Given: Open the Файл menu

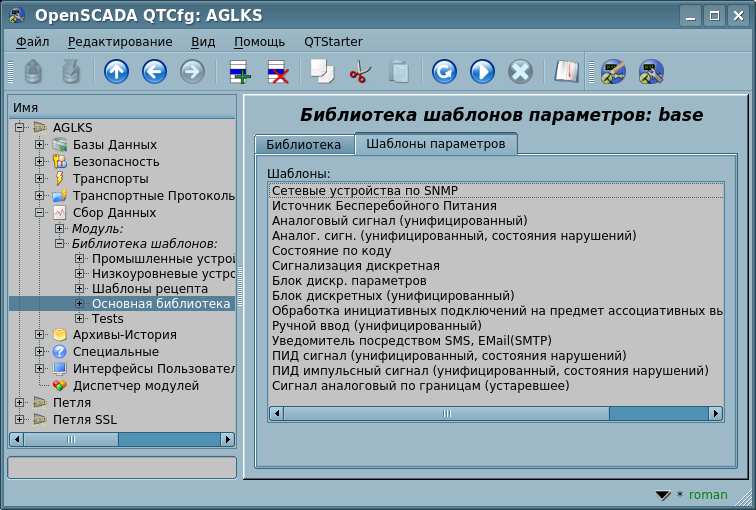Looking at the screenshot, I should pos(33,42).
